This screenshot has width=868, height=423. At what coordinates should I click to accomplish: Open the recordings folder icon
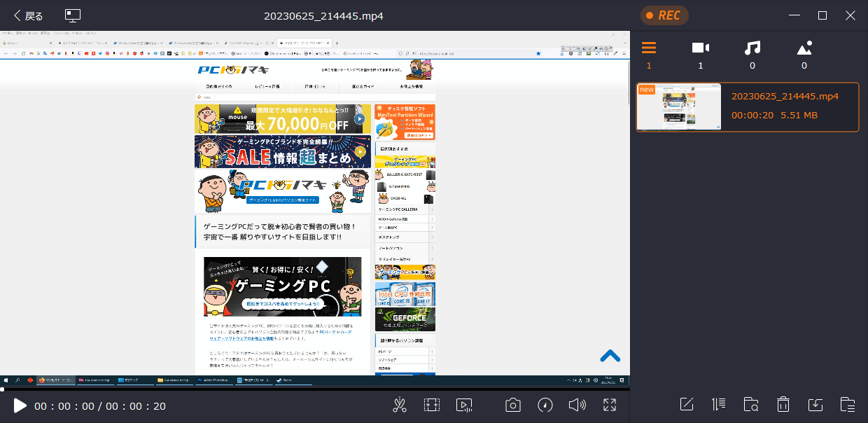click(x=848, y=404)
